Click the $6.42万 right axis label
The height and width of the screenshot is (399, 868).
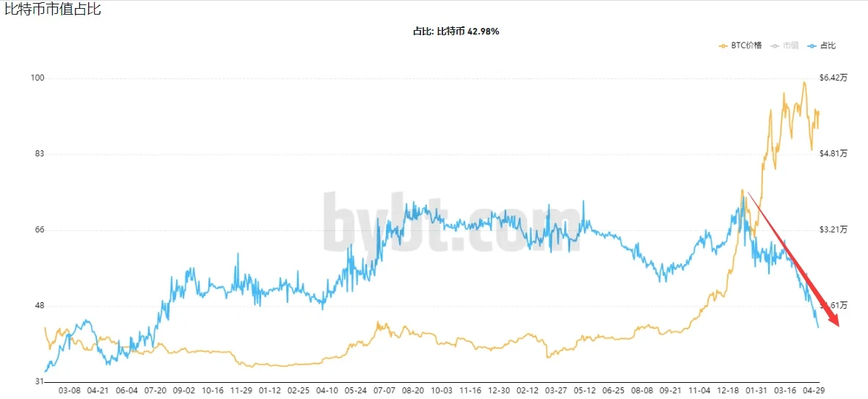coord(833,78)
